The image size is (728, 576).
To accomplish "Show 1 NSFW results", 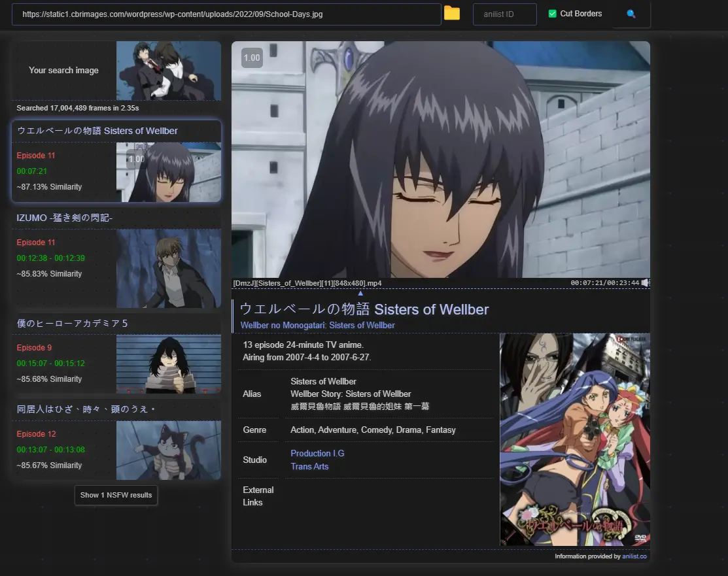I will (116, 495).
